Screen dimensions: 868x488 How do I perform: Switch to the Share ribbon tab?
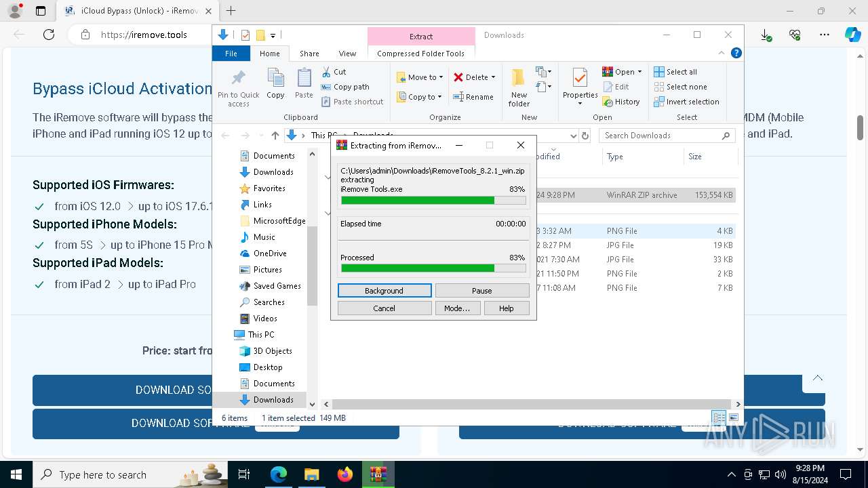coord(309,54)
